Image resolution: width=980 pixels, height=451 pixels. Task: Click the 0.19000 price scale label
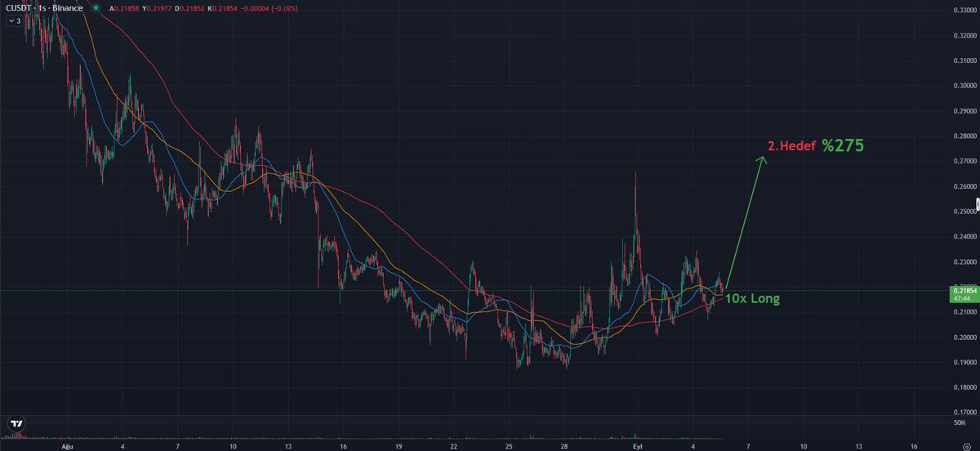964,363
